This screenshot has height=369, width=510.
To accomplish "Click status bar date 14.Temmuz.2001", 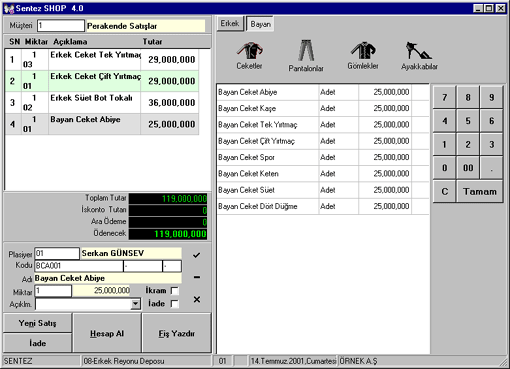I will (293, 361).
